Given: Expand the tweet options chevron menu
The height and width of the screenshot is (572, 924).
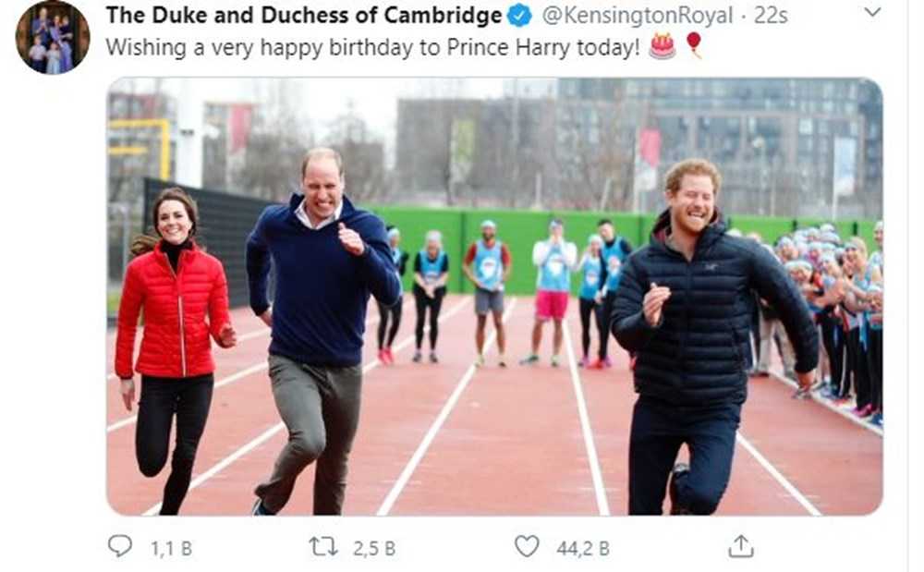Looking at the screenshot, I should [x=871, y=13].
